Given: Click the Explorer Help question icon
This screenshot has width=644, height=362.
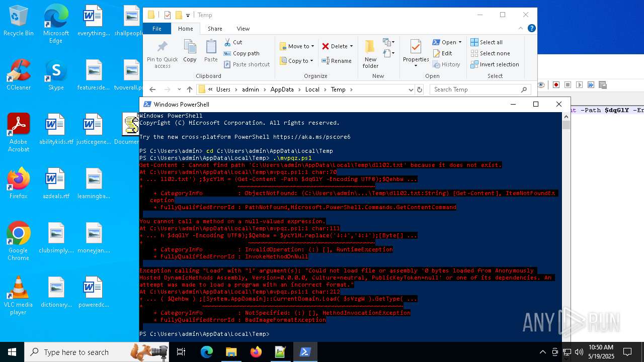Looking at the screenshot, I should (531, 29).
